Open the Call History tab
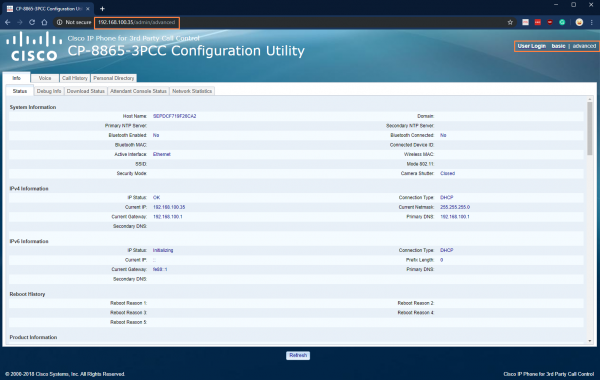The image size is (600, 380). click(75, 78)
